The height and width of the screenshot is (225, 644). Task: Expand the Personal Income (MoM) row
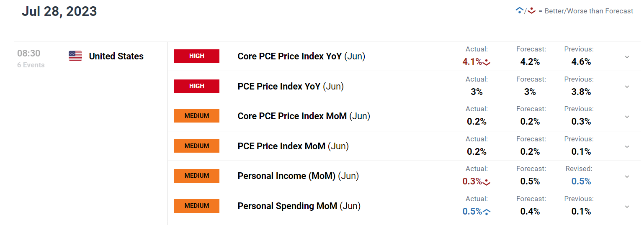click(627, 176)
